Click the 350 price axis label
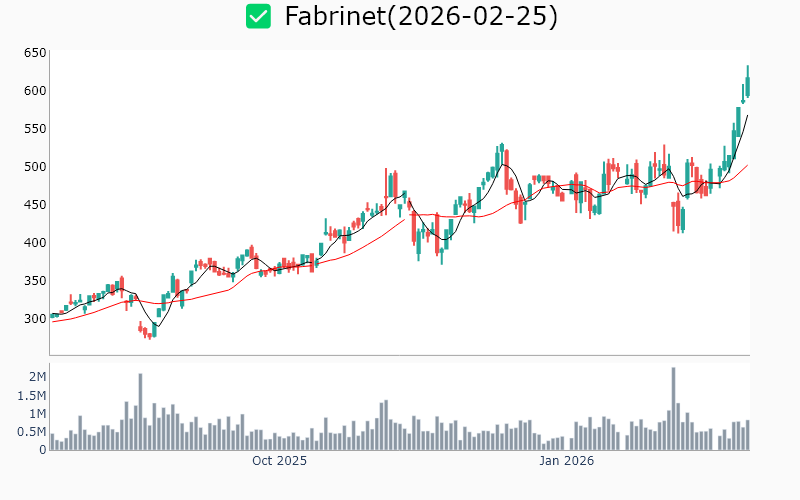The width and height of the screenshot is (800, 500). click(35, 280)
